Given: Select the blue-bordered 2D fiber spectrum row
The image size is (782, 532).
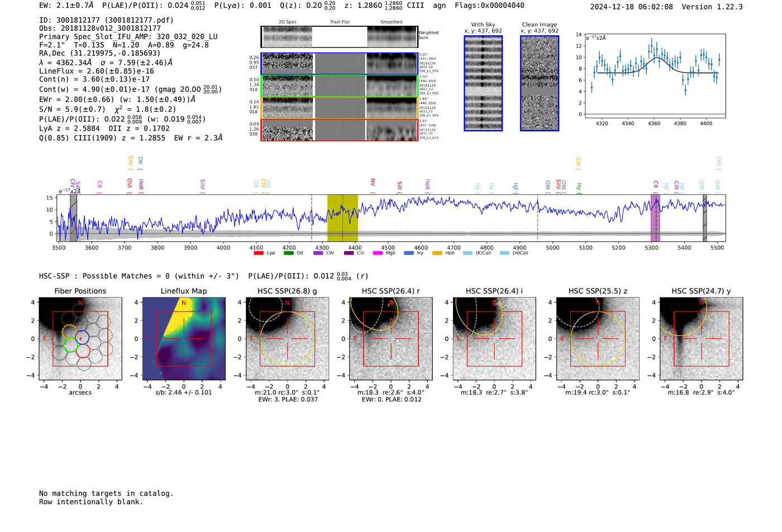Looking at the screenshot, I should [x=339, y=64].
